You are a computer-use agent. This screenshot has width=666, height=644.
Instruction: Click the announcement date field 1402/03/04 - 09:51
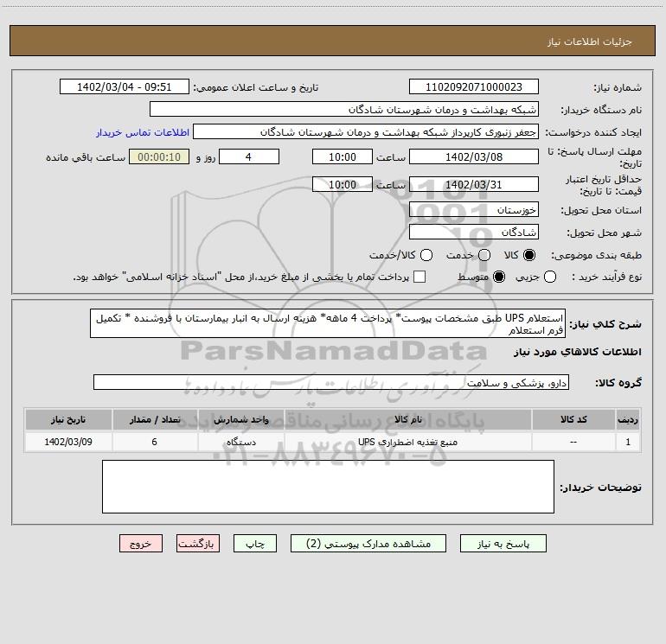pyautogui.click(x=124, y=86)
